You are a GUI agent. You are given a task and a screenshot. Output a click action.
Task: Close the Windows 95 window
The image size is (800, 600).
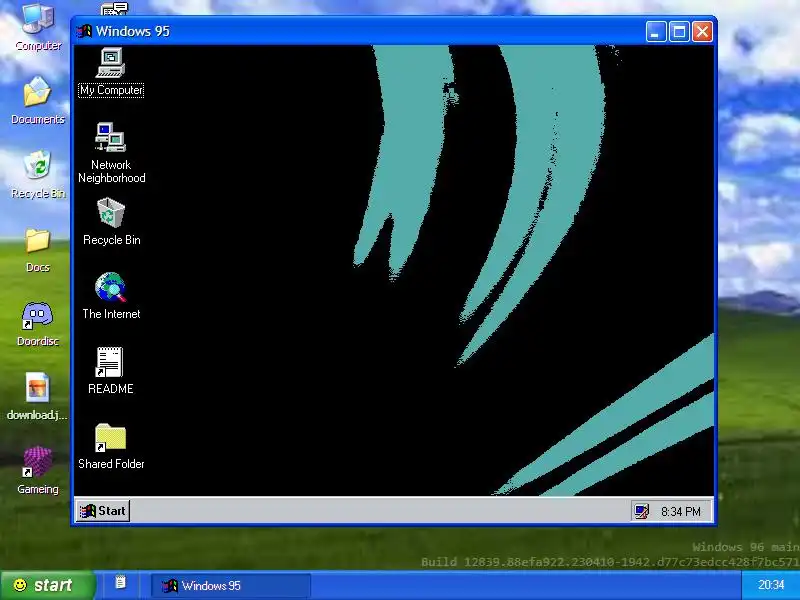[703, 32]
